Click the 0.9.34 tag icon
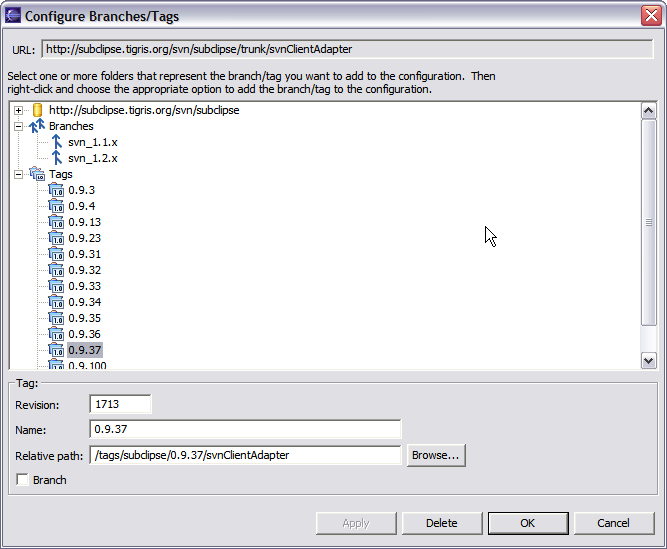 pos(56,302)
